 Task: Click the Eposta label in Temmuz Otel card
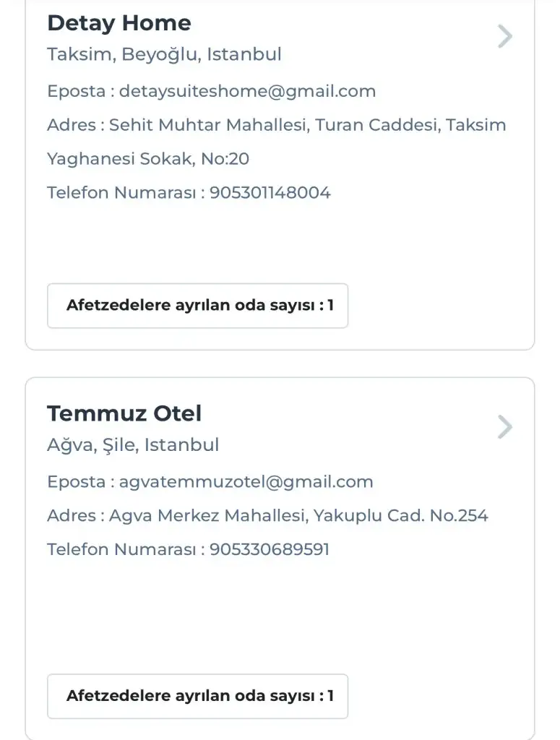(x=76, y=482)
